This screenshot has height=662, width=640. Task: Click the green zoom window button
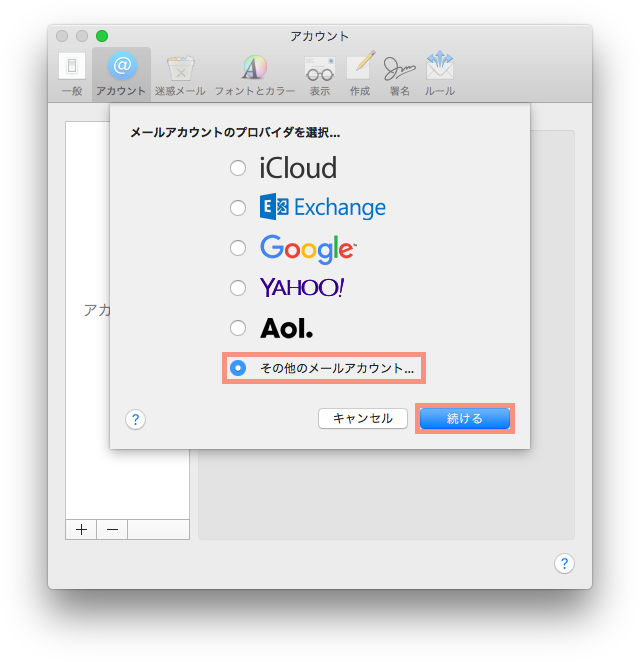(x=102, y=36)
